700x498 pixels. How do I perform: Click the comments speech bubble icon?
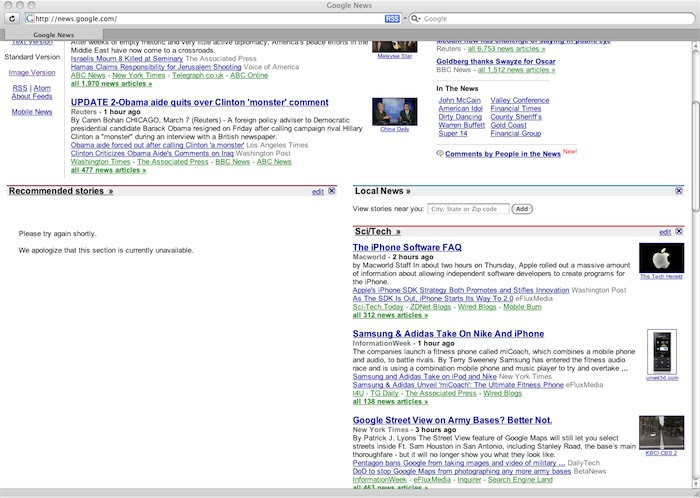tap(440, 154)
